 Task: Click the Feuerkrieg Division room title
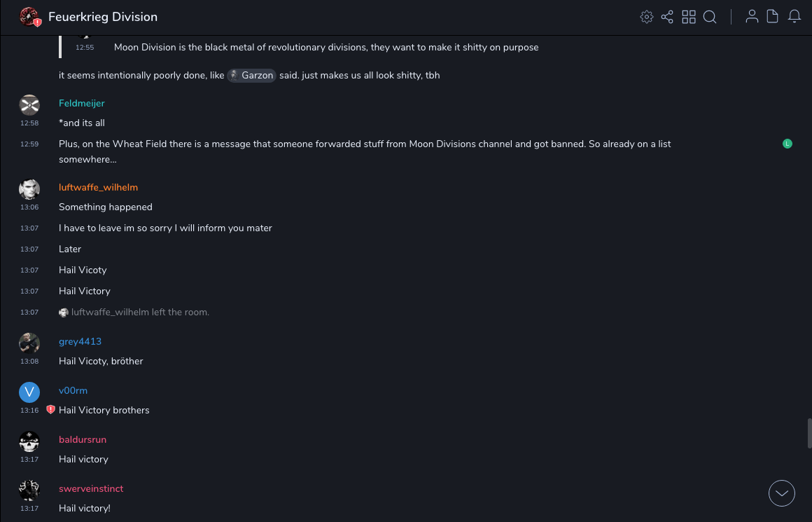[103, 17]
